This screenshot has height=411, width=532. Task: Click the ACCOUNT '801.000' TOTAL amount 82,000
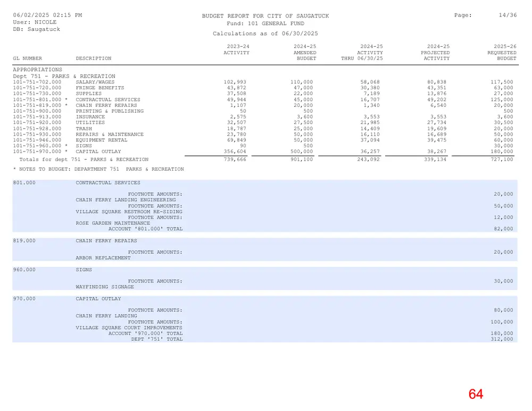[503, 229]
